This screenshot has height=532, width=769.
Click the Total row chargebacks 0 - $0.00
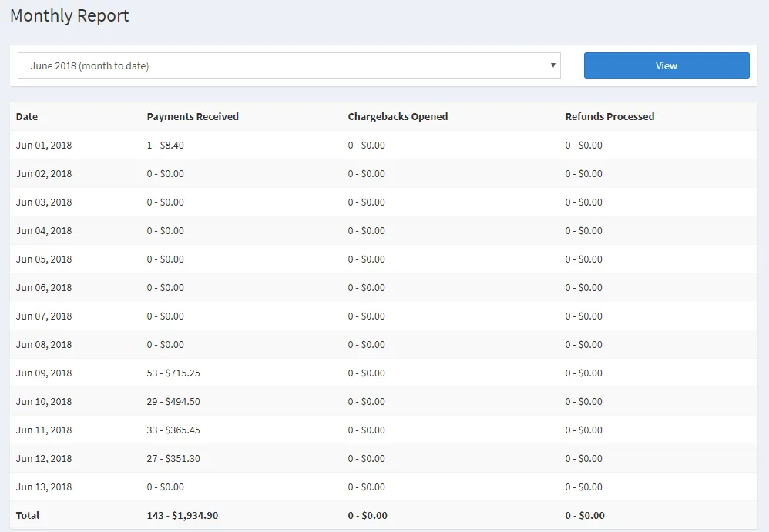(x=368, y=515)
